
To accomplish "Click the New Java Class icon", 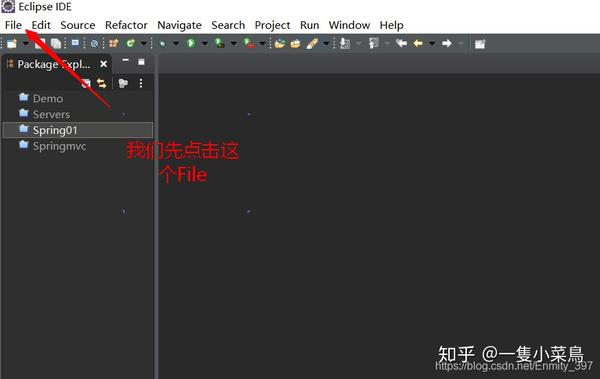I will click(x=131, y=43).
